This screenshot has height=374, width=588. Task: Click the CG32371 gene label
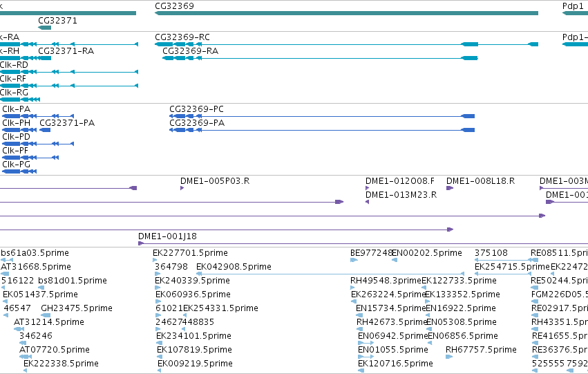click(58, 20)
